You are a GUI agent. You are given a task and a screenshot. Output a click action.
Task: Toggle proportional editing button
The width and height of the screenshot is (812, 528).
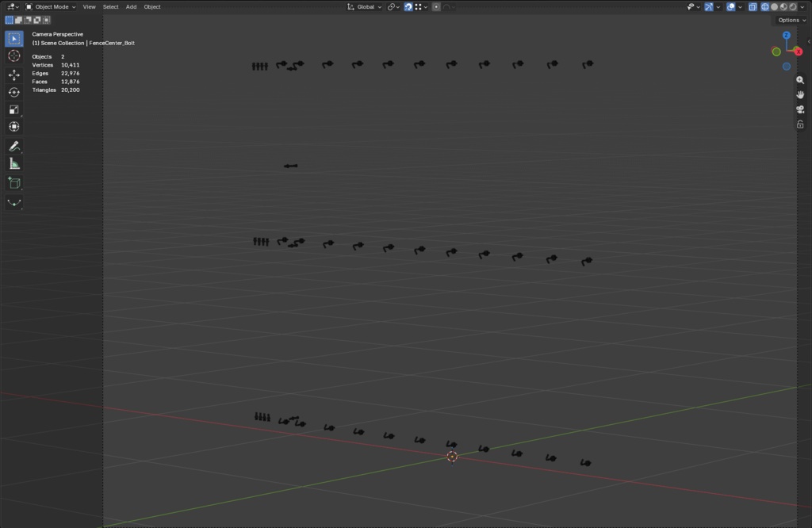[436, 6]
